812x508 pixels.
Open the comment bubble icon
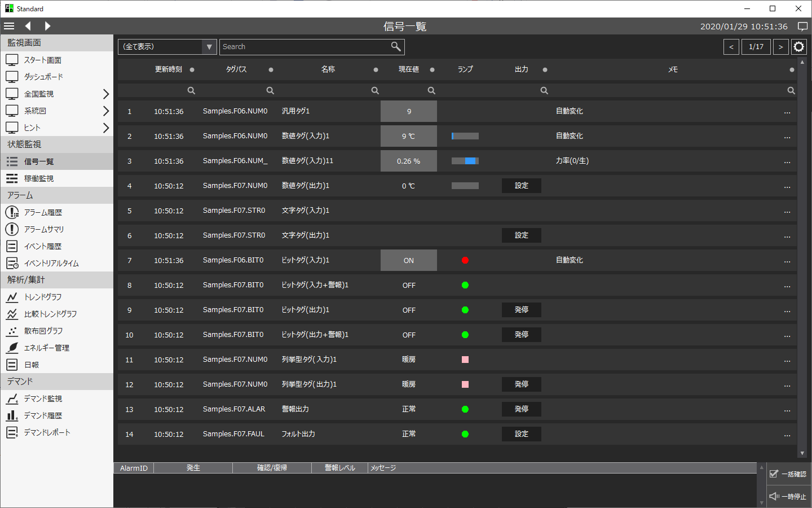click(802, 27)
